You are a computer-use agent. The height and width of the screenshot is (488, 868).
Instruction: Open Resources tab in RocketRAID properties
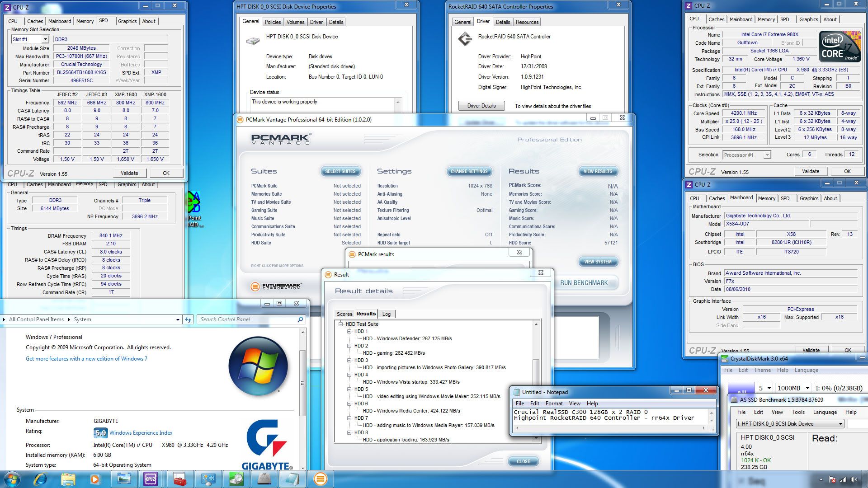(527, 22)
